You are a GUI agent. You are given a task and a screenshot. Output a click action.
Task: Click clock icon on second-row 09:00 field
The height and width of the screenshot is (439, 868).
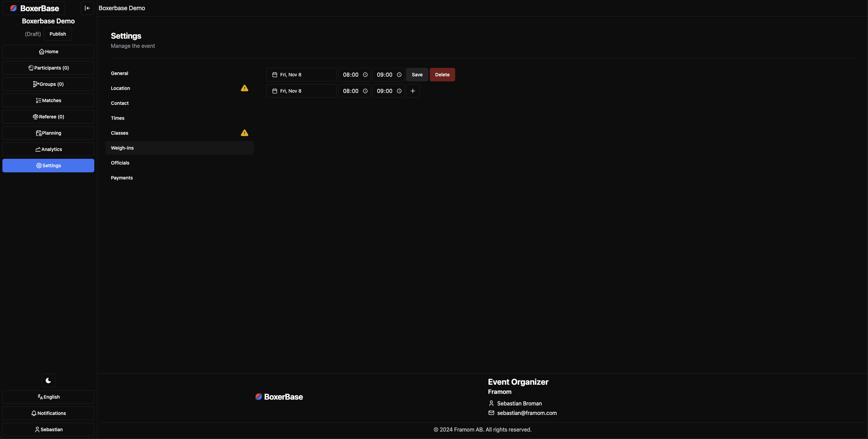[x=399, y=91]
